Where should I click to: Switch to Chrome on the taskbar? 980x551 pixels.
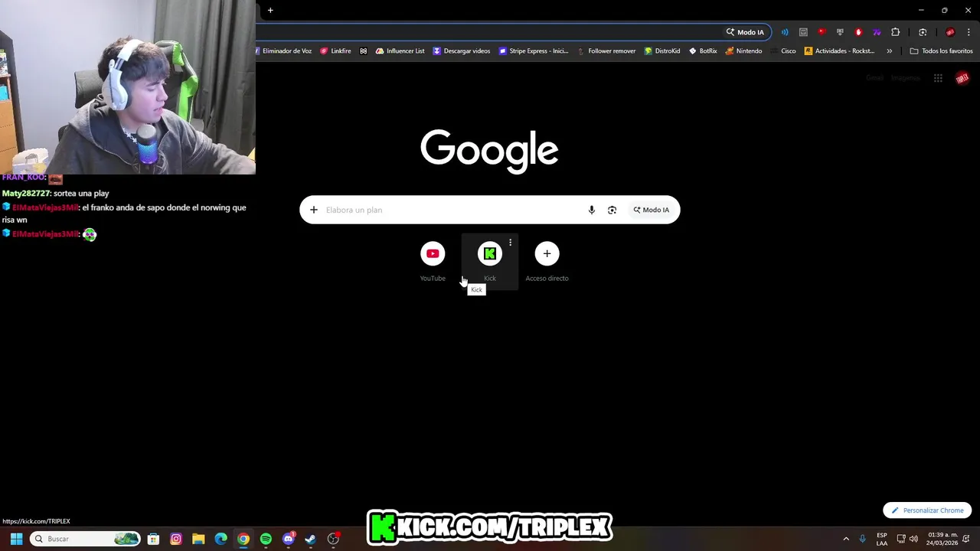point(243,539)
